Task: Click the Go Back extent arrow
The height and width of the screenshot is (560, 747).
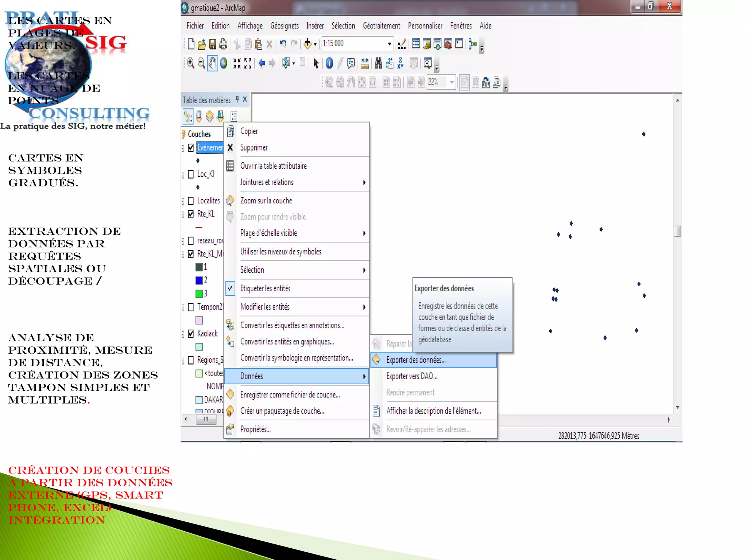Action: coord(262,63)
